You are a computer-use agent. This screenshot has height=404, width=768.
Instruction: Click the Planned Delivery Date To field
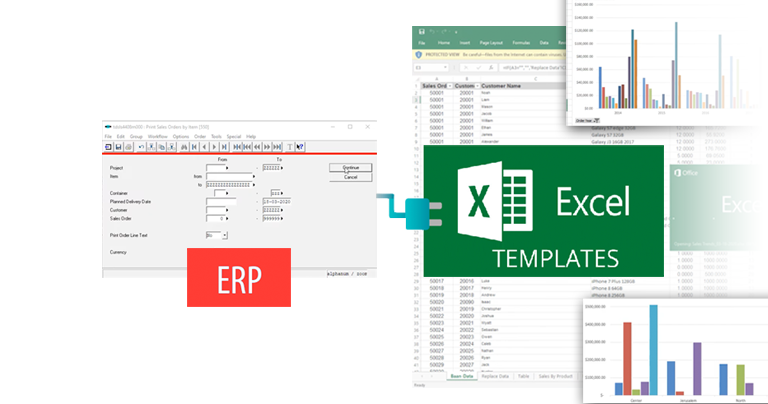tap(277, 202)
